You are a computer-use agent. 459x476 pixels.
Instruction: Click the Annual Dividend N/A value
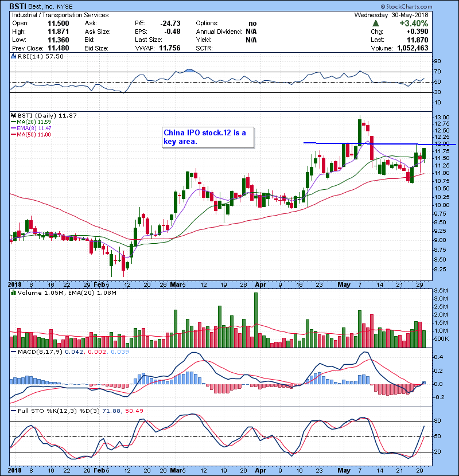point(251,32)
